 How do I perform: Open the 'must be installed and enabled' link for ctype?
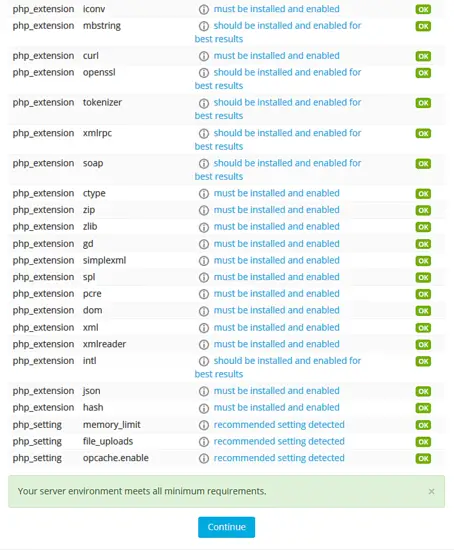coord(276,193)
